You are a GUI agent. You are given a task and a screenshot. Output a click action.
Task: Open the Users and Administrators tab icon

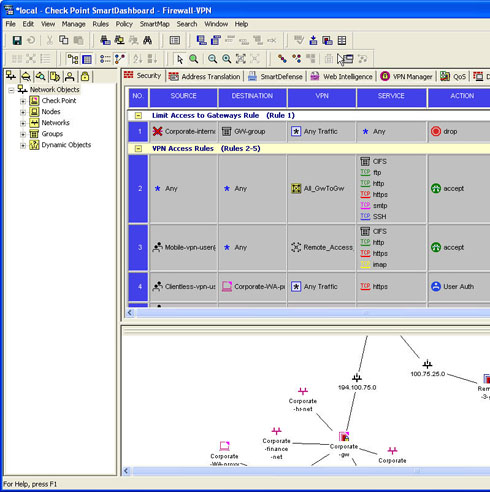click(70, 77)
